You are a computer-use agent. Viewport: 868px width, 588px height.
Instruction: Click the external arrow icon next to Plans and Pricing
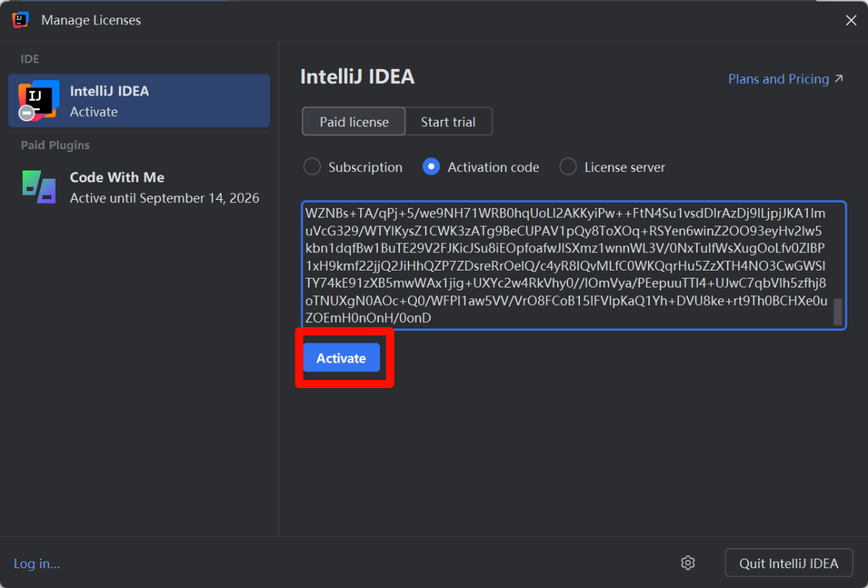(839, 79)
